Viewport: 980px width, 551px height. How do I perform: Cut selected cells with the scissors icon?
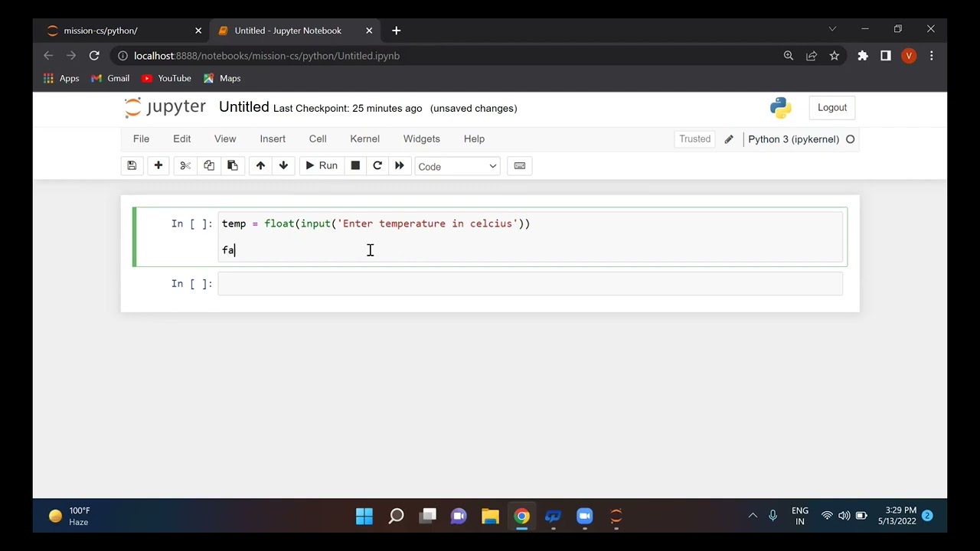click(185, 166)
